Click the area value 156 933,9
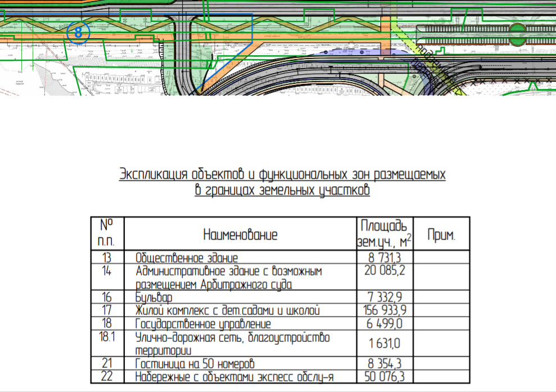Viewport: 556px width, 392px height. tap(385, 310)
